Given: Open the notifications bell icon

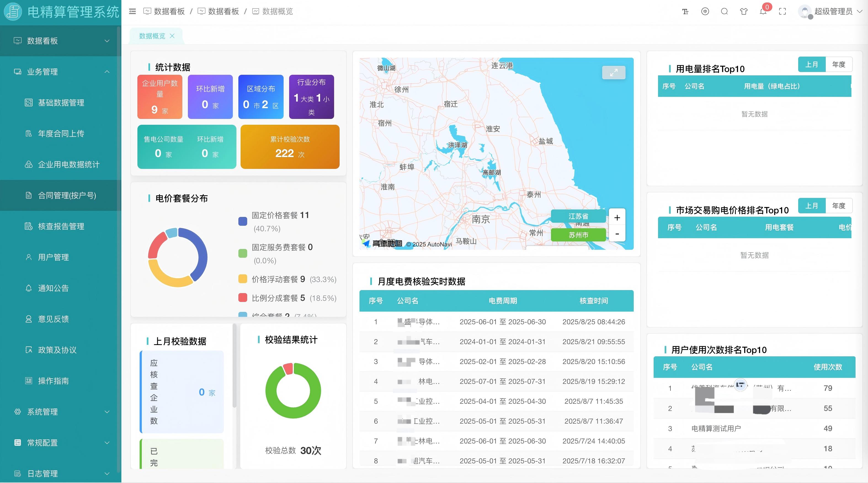Looking at the screenshot, I should tap(763, 12).
